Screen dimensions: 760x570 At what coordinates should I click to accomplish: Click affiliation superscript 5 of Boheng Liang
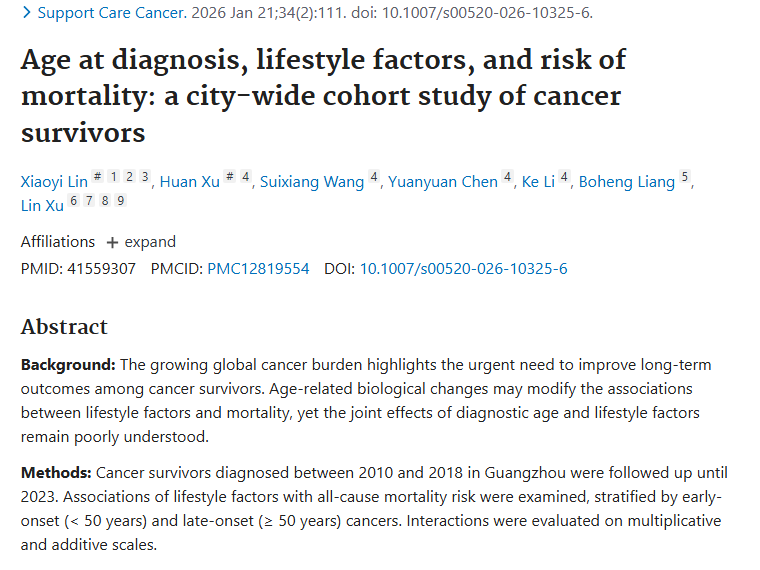pos(685,177)
